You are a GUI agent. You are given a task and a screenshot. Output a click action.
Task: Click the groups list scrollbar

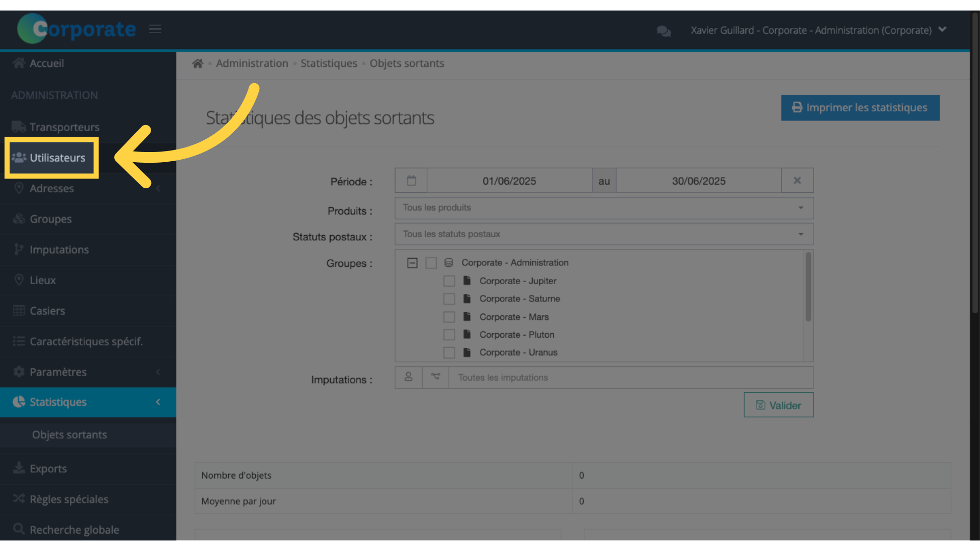click(808, 287)
